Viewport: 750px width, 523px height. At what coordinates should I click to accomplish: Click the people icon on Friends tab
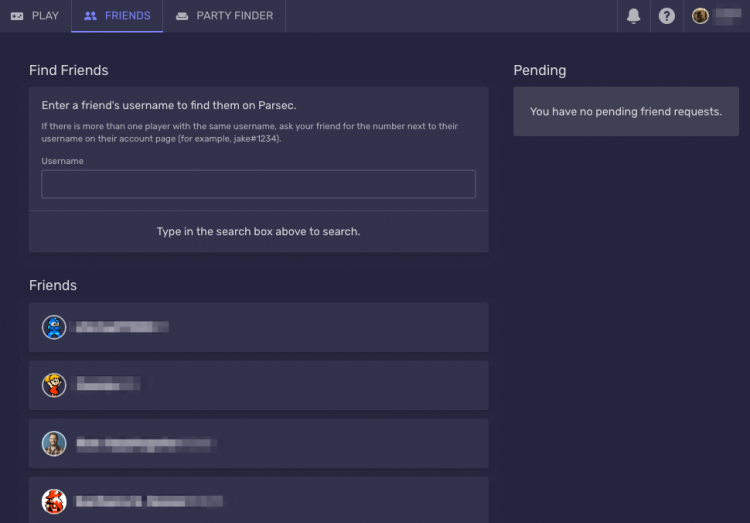[91, 16]
